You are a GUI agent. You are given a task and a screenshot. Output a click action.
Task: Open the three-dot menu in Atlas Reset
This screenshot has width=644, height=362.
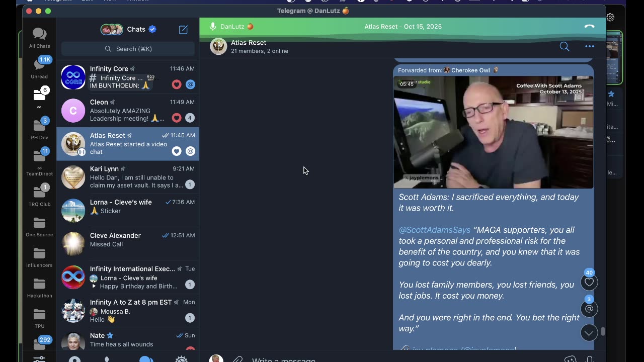(590, 47)
